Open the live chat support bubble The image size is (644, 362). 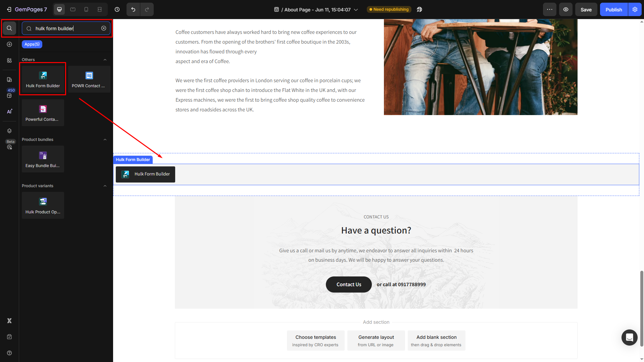[629, 338]
